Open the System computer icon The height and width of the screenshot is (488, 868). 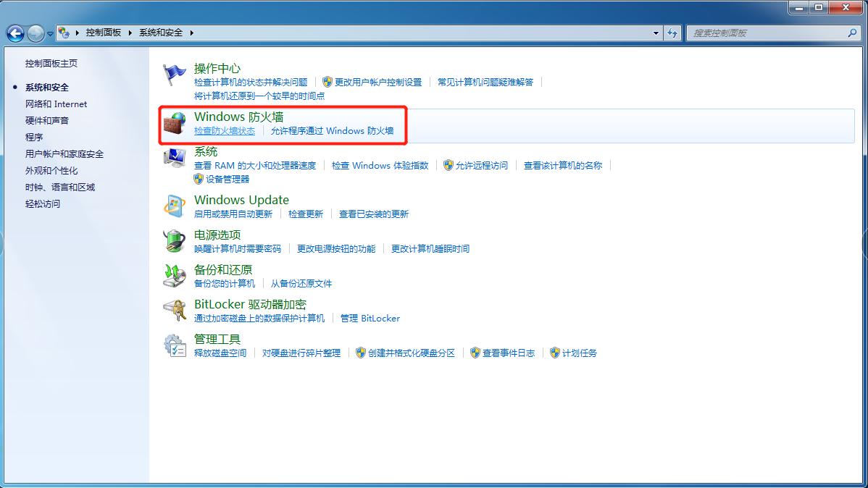174,158
